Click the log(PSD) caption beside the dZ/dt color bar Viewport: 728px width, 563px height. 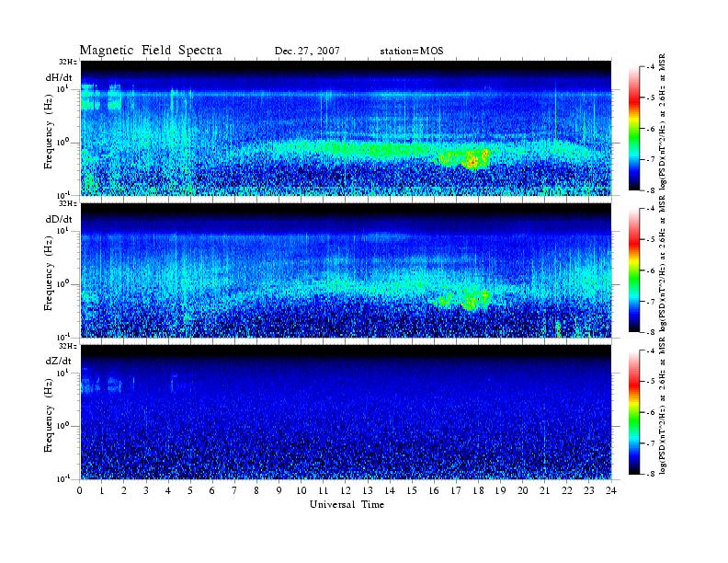coord(664,405)
